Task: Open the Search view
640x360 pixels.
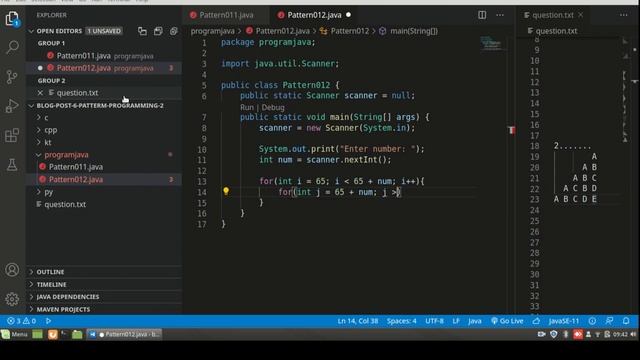Action: (x=12, y=47)
